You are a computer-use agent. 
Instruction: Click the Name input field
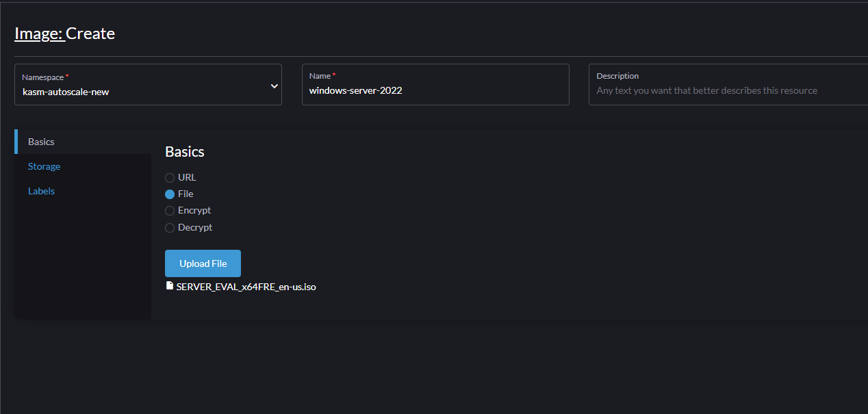coord(435,90)
